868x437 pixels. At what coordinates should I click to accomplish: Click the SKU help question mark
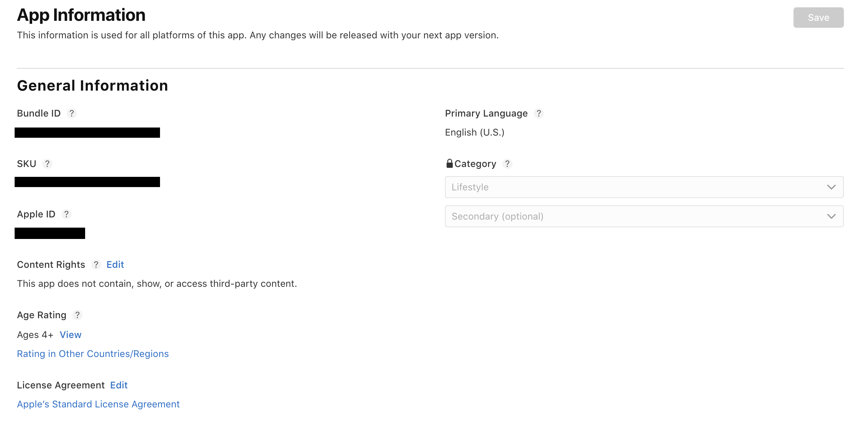coord(47,164)
